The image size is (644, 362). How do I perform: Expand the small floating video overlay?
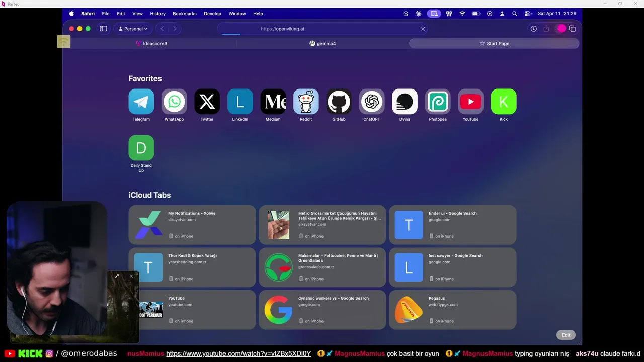[x=117, y=276]
